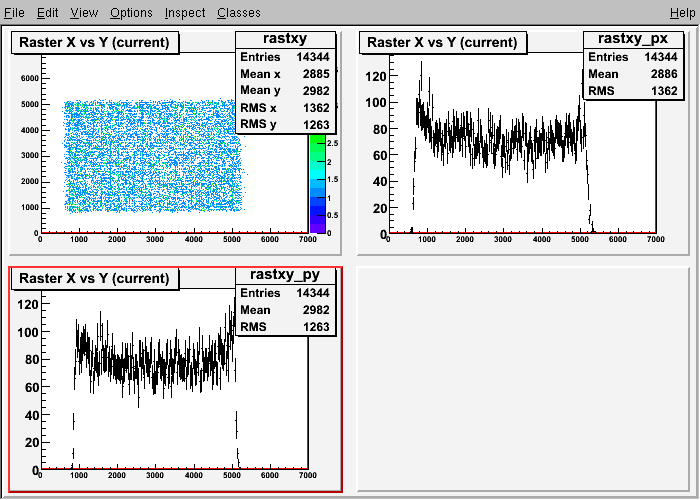
Task: Open the Edit menu
Action: tap(47, 12)
